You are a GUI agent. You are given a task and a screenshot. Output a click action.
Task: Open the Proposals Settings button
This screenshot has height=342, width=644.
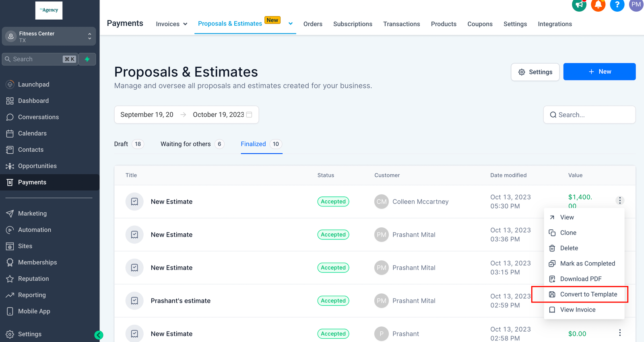pos(535,72)
